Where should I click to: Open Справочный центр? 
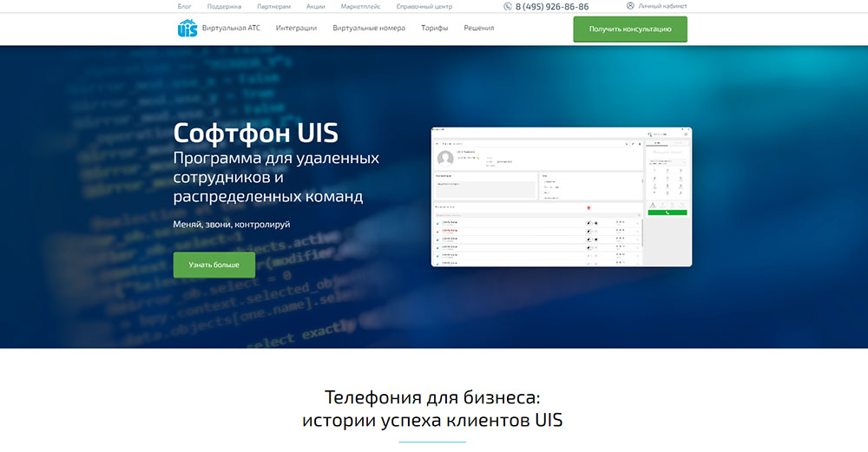click(424, 6)
